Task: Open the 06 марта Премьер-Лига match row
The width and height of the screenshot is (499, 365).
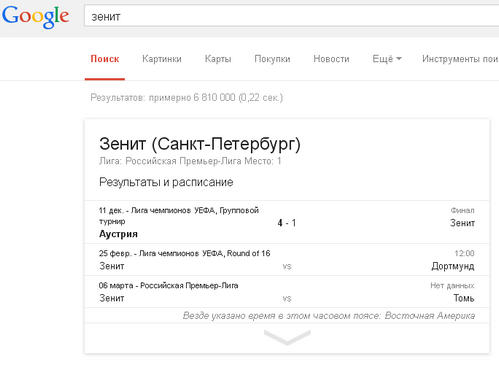Action: pos(287,292)
